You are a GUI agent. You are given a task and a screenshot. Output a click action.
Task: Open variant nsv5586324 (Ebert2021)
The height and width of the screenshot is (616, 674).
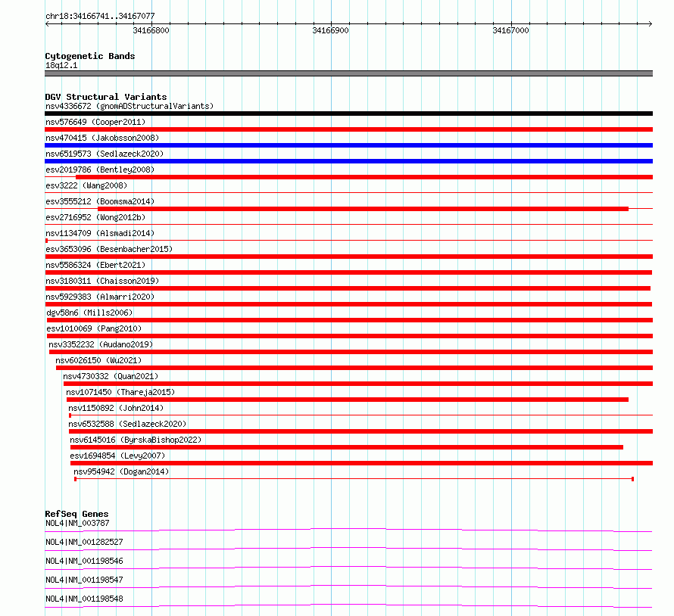point(95,265)
